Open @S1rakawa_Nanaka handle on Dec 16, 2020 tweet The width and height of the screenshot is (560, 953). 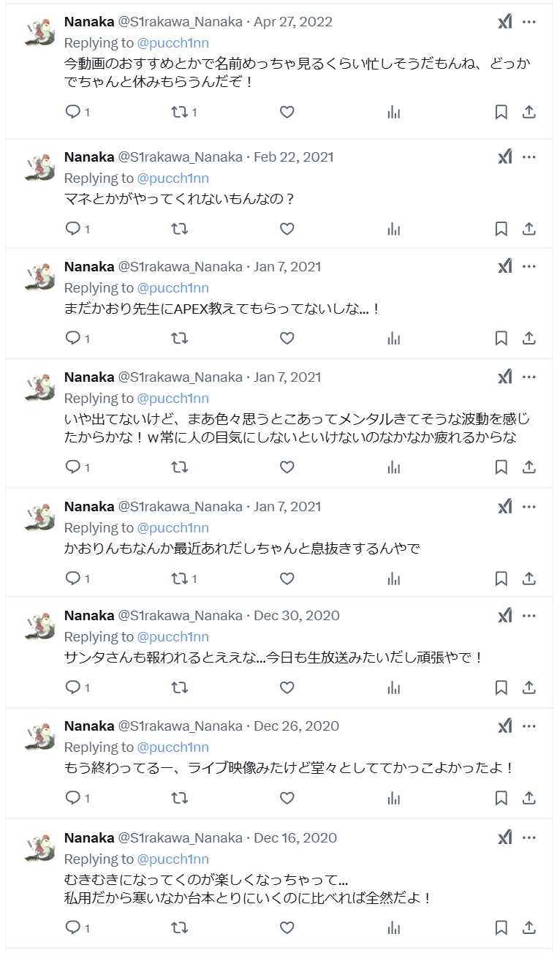pyautogui.click(x=180, y=838)
